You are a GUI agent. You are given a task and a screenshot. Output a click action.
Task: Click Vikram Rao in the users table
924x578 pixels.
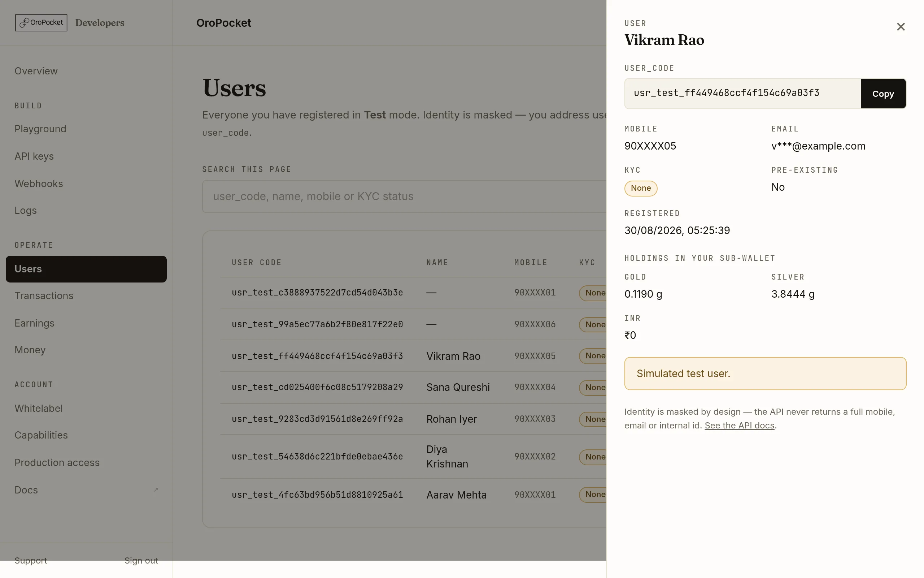[453, 356]
